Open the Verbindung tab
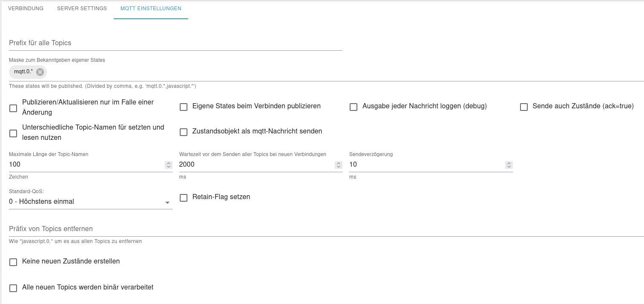This screenshot has width=644, height=304. (x=26, y=9)
